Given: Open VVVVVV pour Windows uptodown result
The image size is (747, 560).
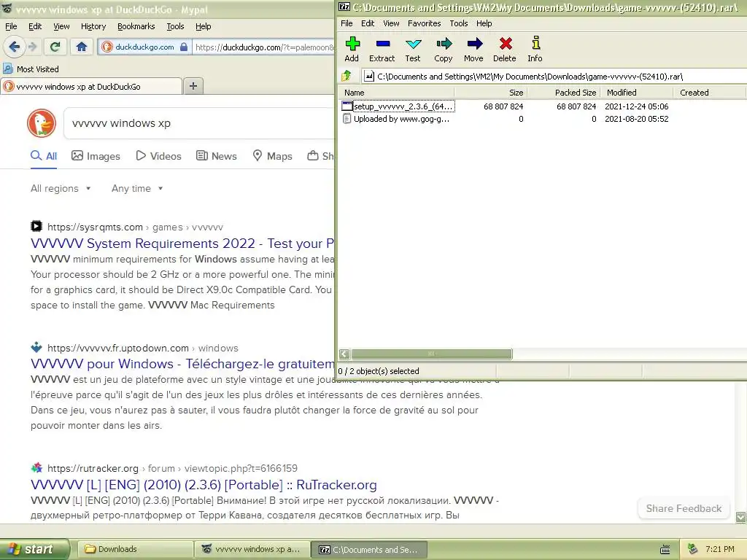Looking at the screenshot, I should [182, 364].
